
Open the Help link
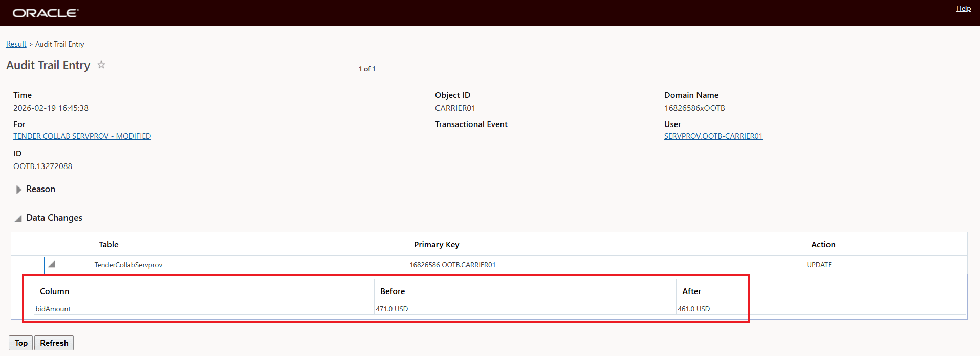tap(963, 8)
